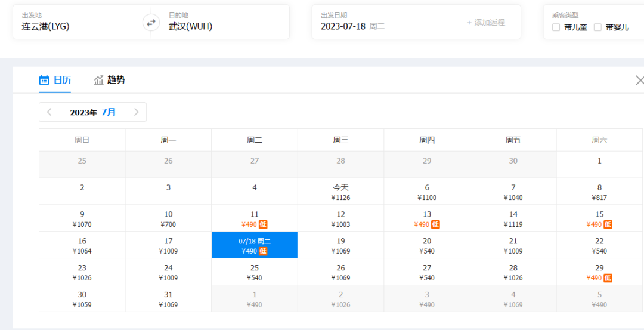
Task: Click the 周三 column header
Action: (341, 140)
